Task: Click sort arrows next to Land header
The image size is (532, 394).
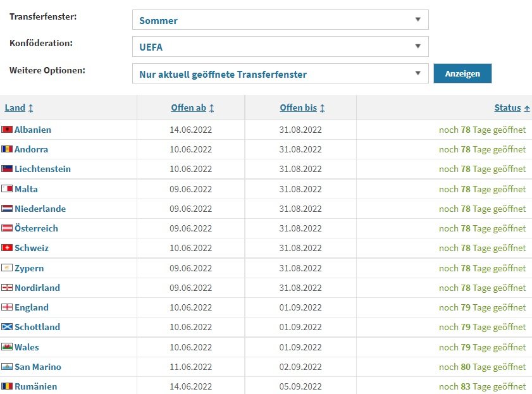Action: tap(31, 108)
